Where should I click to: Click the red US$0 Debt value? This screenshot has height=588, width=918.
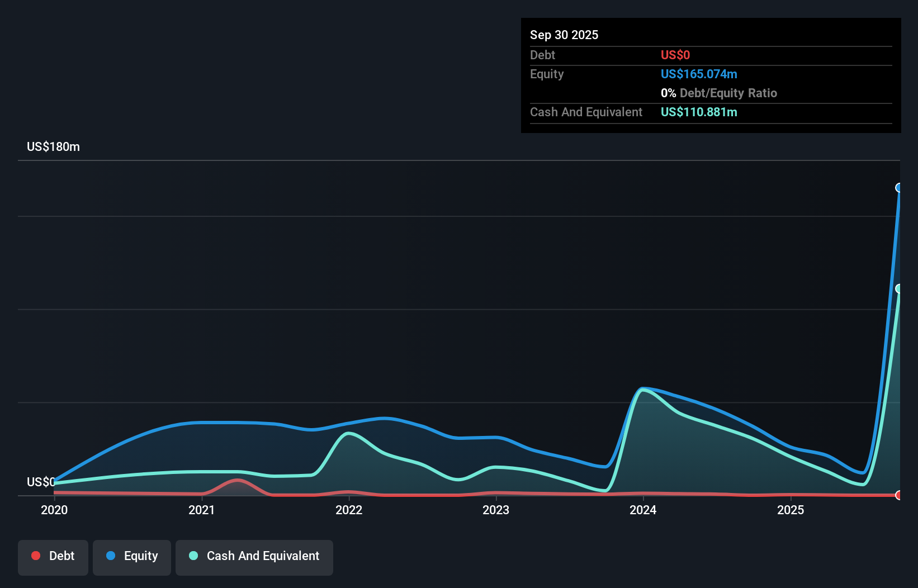pyautogui.click(x=675, y=55)
